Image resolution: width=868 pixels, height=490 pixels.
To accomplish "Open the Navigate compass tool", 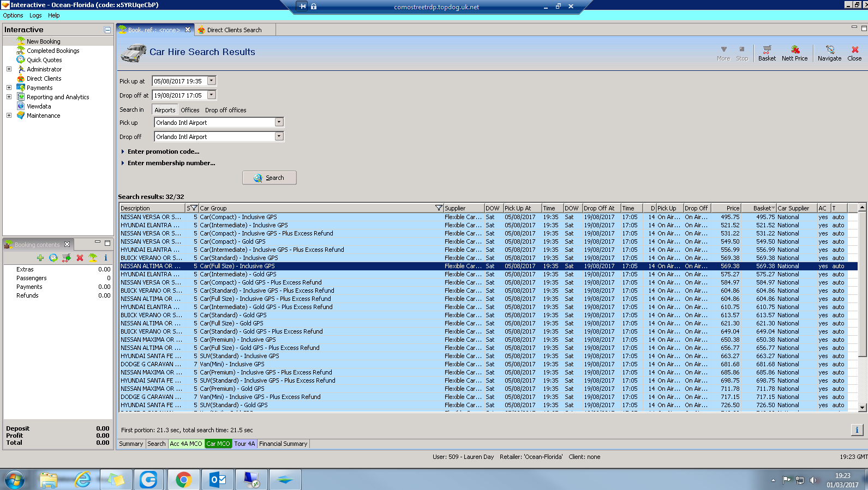I will tap(829, 53).
